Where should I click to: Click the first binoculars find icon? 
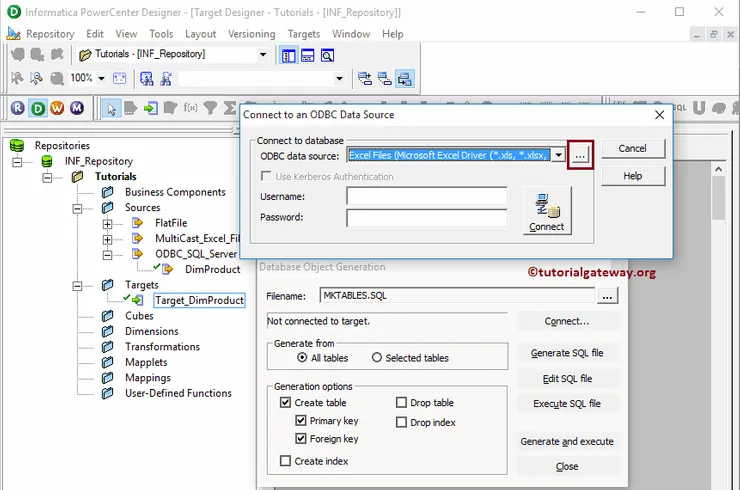pyautogui.click(x=147, y=78)
